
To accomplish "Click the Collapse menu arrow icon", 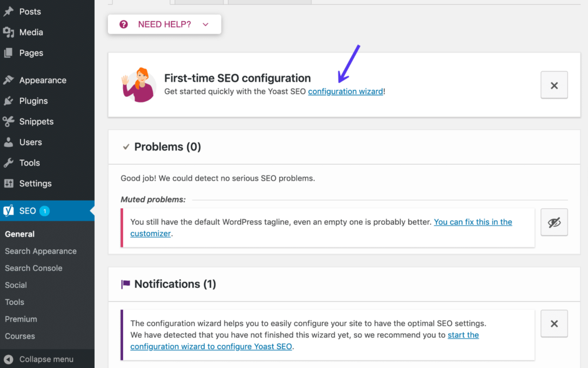I will tap(9, 359).
